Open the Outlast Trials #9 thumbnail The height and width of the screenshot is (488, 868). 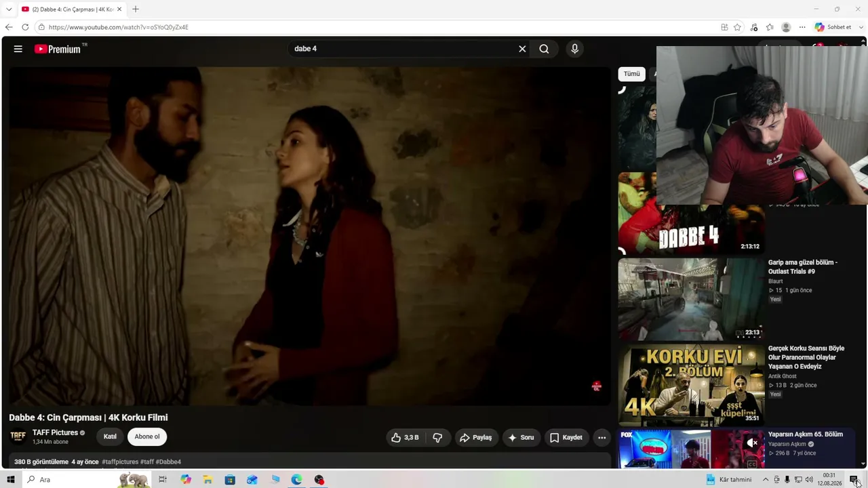click(691, 299)
